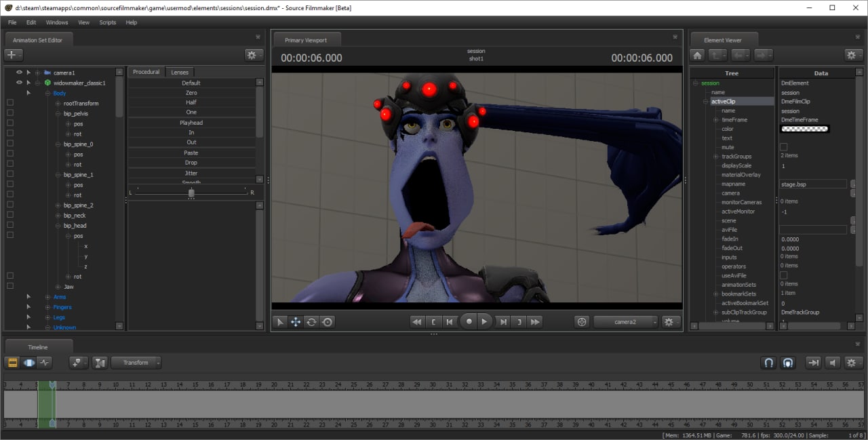Expand the trackGroups node in Element Viewer
This screenshot has width=868, height=440.
[716, 157]
